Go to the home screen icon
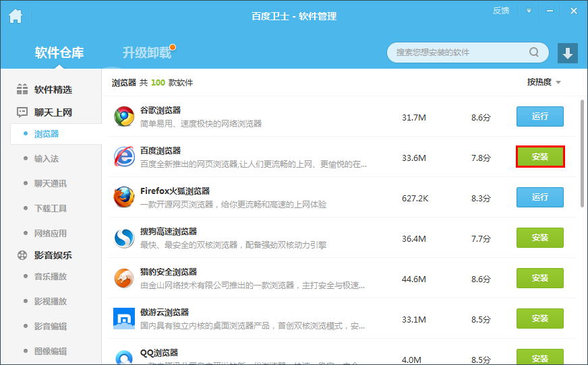This screenshot has height=365, width=588. pyautogui.click(x=16, y=16)
